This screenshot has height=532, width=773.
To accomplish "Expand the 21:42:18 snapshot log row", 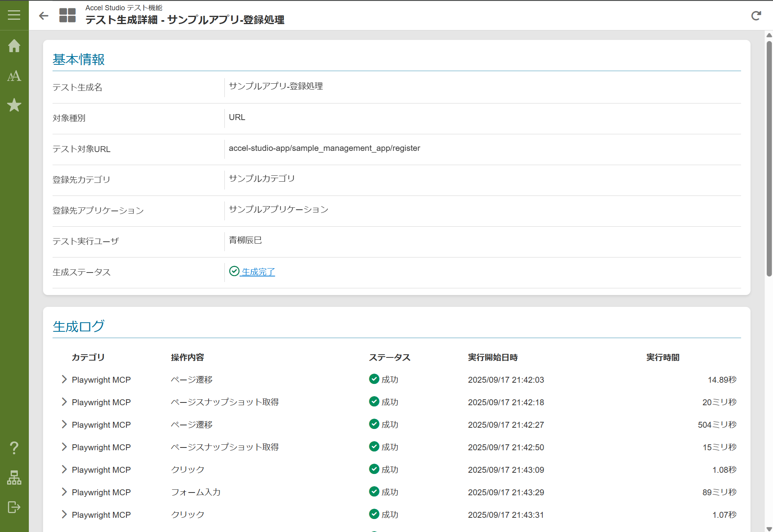I will pos(64,402).
